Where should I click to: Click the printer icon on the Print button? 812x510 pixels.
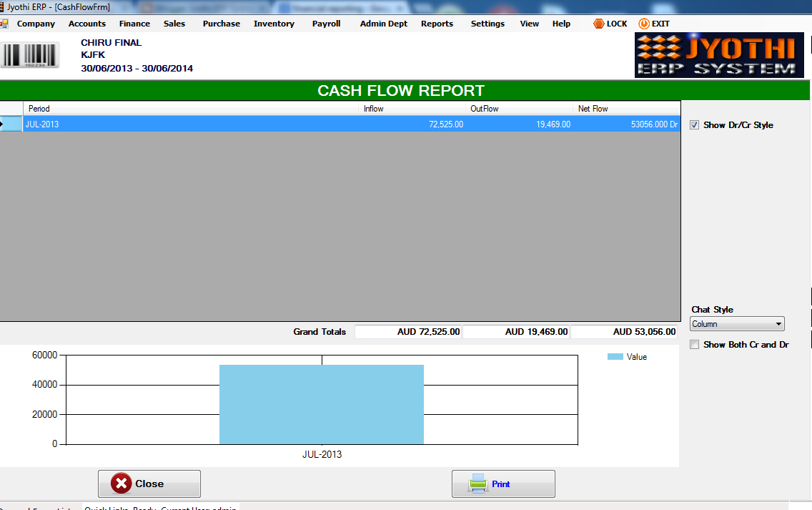tap(477, 484)
